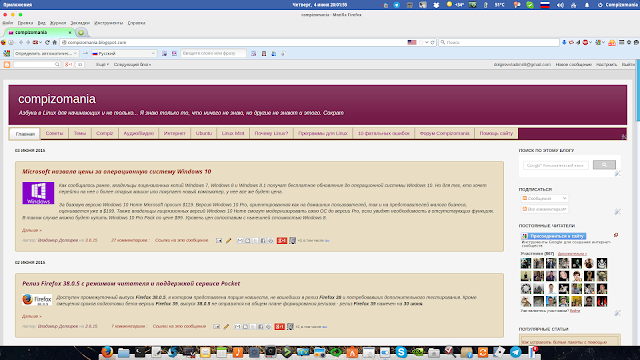Focus the 'Поиск' Firefox search box
The height and width of the screenshot is (360, 640).
pyautogui.click(x=499, y=42)
